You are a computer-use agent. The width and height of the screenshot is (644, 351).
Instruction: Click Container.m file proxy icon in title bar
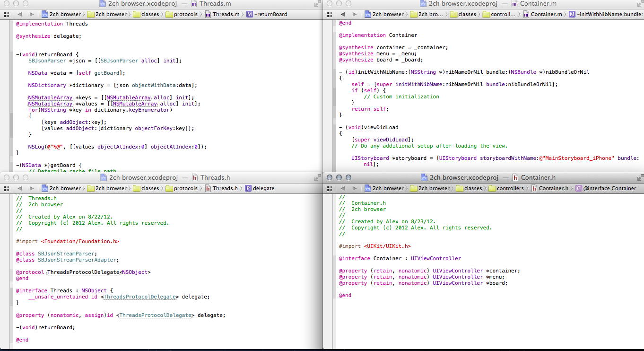[514, 4]
